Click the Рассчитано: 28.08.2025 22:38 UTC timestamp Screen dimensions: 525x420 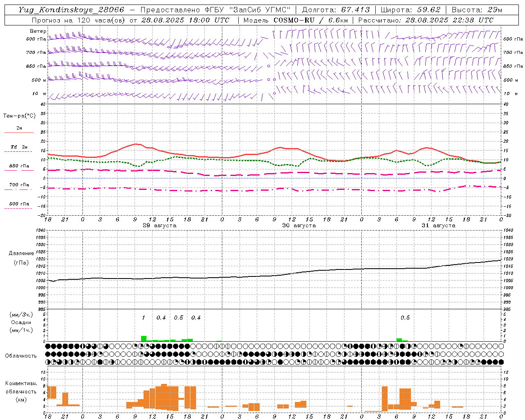(x=426, y=20)
